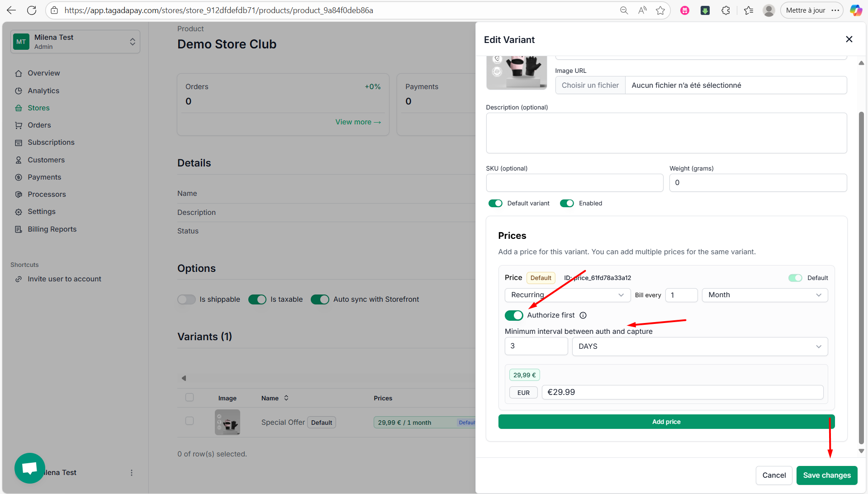The image size is (868, 494).
Task: Open Copilot icon in browser toolbar
Action: pos(856,10)
